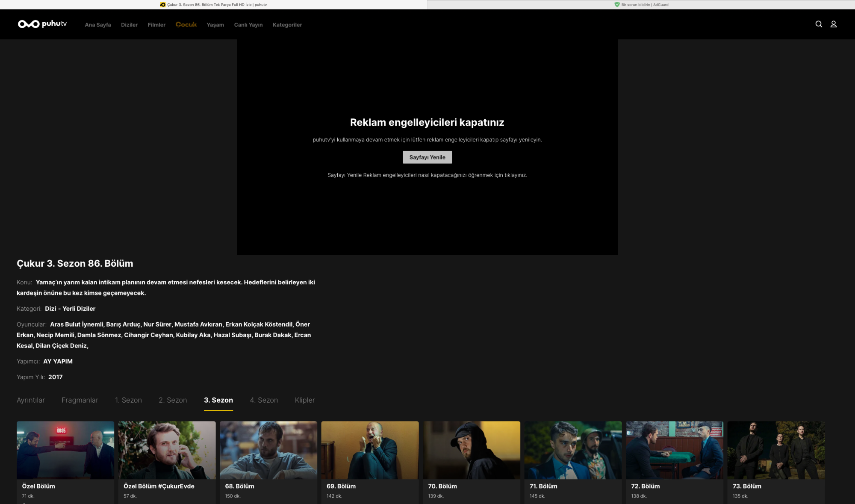Screen dimensions: 855x504
Task: Open the 4. Sezon episode list
Action: coord(264,400)
